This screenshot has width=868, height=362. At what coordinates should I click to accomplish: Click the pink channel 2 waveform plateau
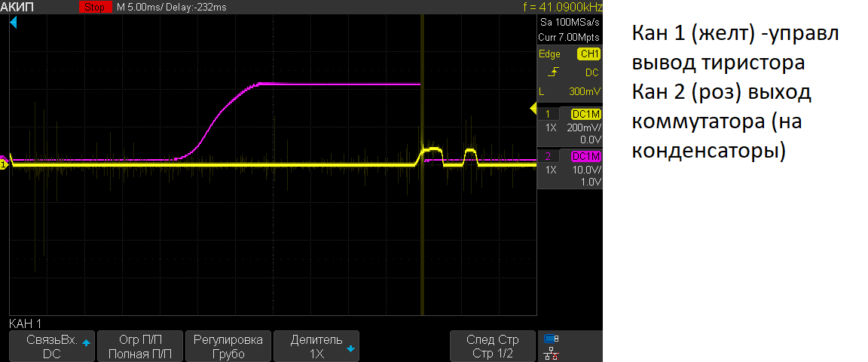click(339, 84)
